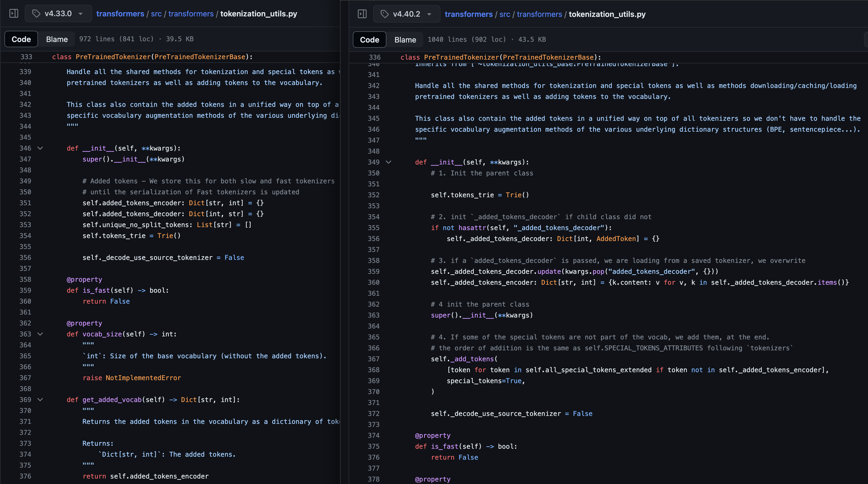The image size is (868, 484).
Task: Open the src folder from the left breadcrumb
Action: (156, 14)
